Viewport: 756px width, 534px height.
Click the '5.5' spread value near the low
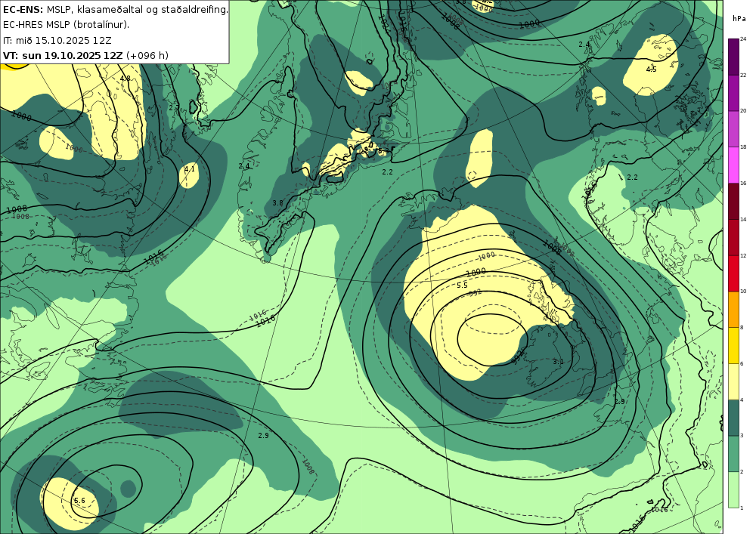462,285
